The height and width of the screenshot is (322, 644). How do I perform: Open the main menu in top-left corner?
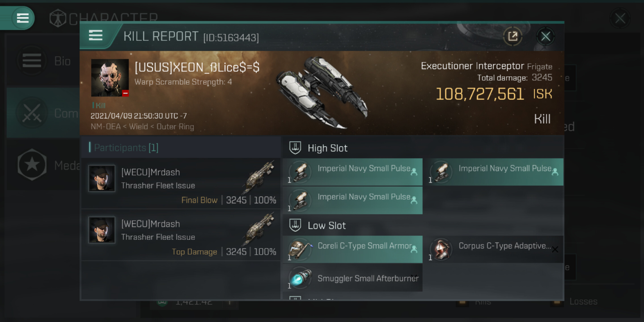(x=23, y=18)
